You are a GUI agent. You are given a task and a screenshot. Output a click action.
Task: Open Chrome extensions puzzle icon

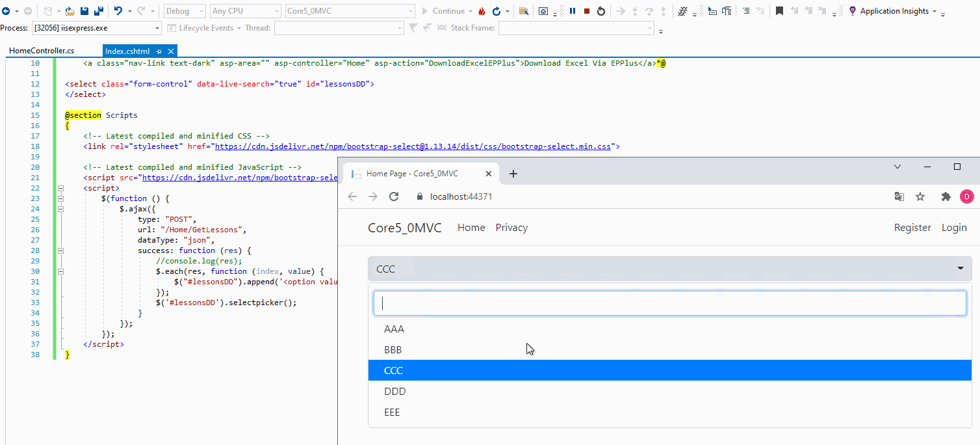click(946, 196)
